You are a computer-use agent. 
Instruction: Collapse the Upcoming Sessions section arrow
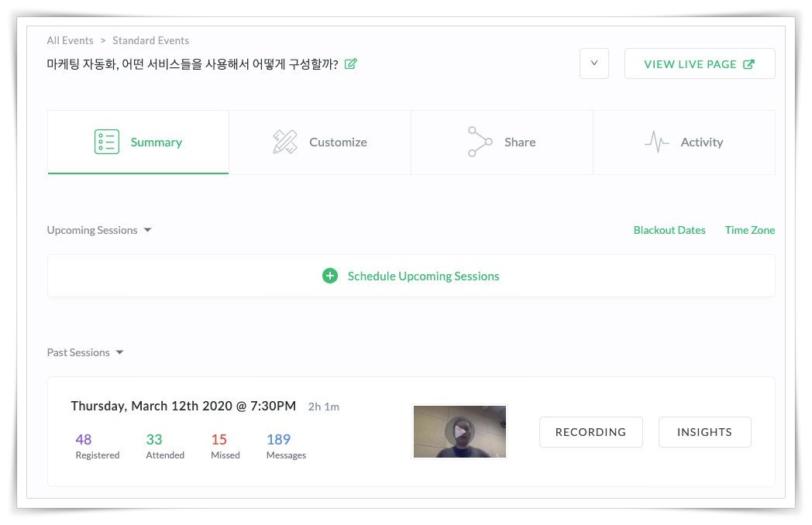(x=147, y=230)
